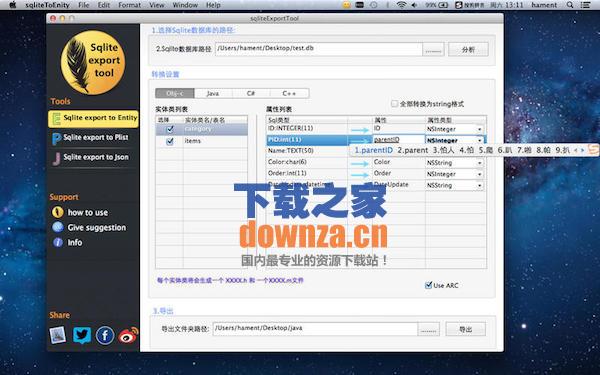Open Spotlight search in menu bar
The width and height of the screenshot is (600, 375).
tap(570, 5)
